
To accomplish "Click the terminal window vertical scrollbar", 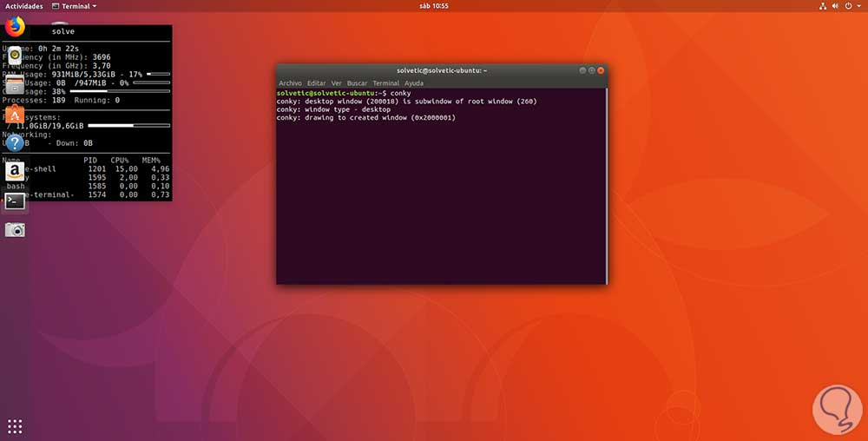I will coord(607,186).
